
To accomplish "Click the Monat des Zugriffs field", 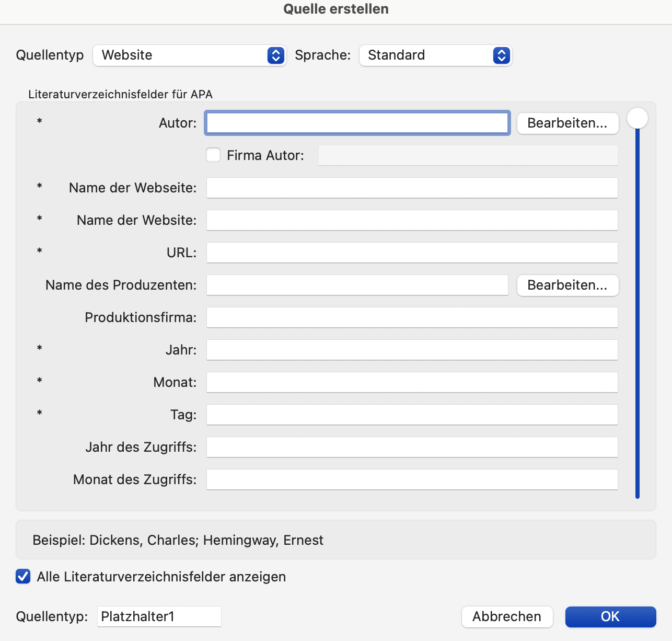I will click(412, 479).
